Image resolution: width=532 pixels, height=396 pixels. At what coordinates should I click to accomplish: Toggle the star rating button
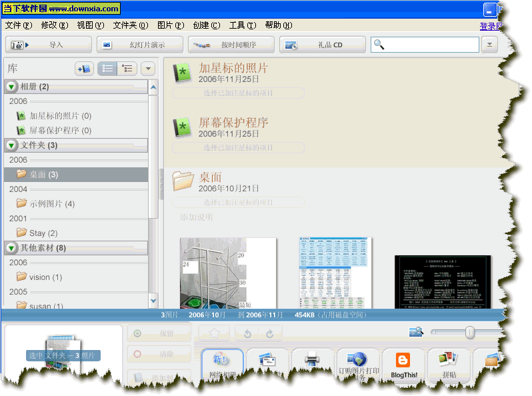click(214, 333)
